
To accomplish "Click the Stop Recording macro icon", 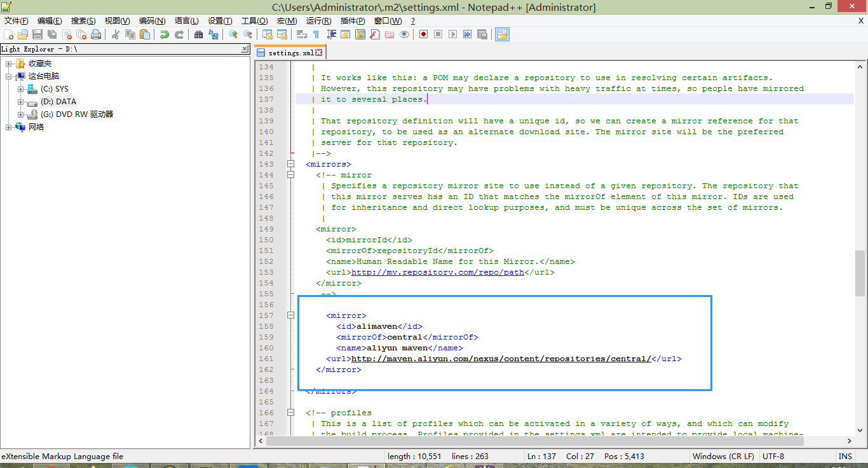I will 438,34.
